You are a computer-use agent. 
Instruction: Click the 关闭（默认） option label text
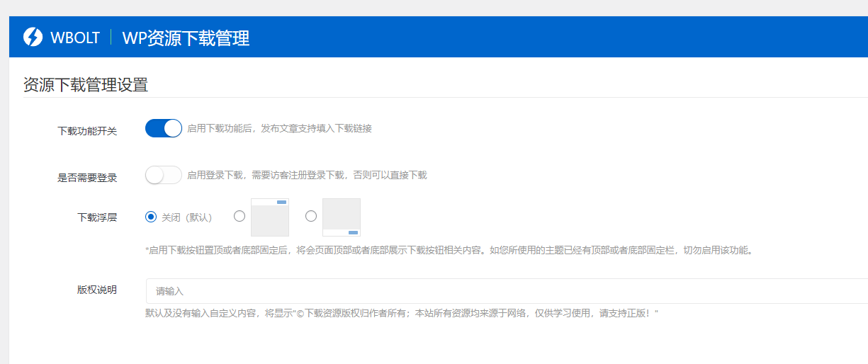[186, 217]
